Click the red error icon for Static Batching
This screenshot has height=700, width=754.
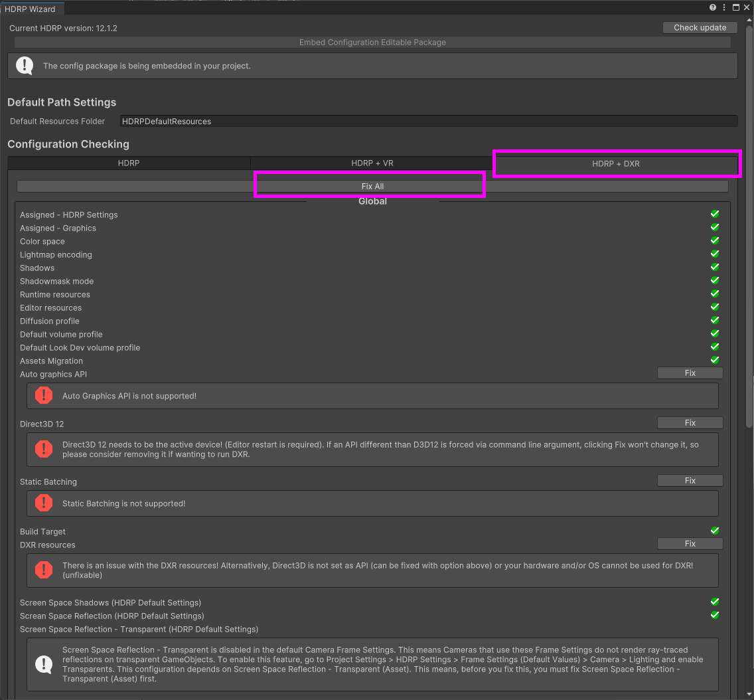[44, 503]
